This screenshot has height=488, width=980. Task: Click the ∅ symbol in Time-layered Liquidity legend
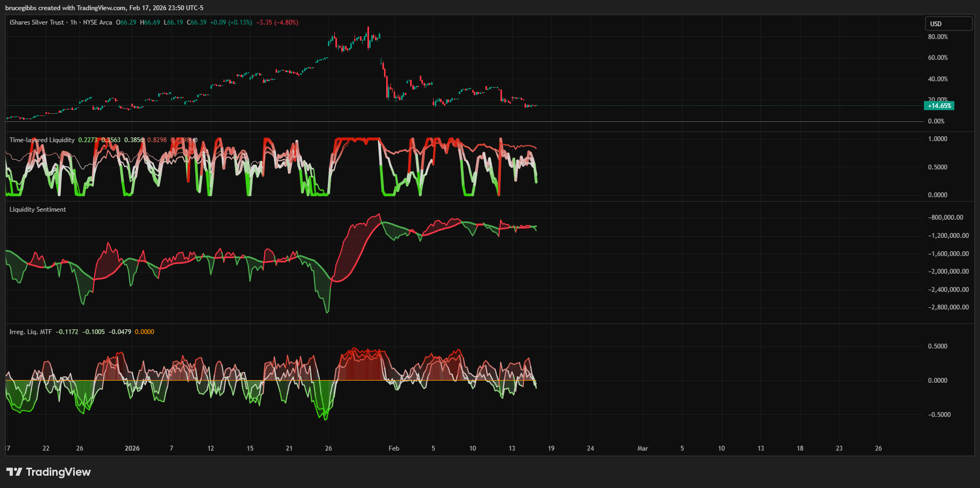195,140
